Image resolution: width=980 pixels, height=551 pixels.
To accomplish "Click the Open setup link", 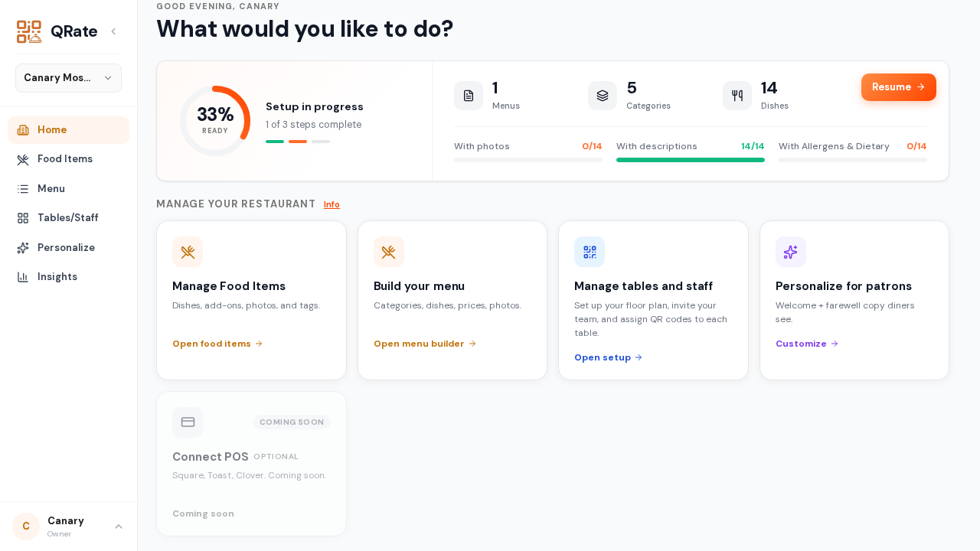I will [609, 357].
